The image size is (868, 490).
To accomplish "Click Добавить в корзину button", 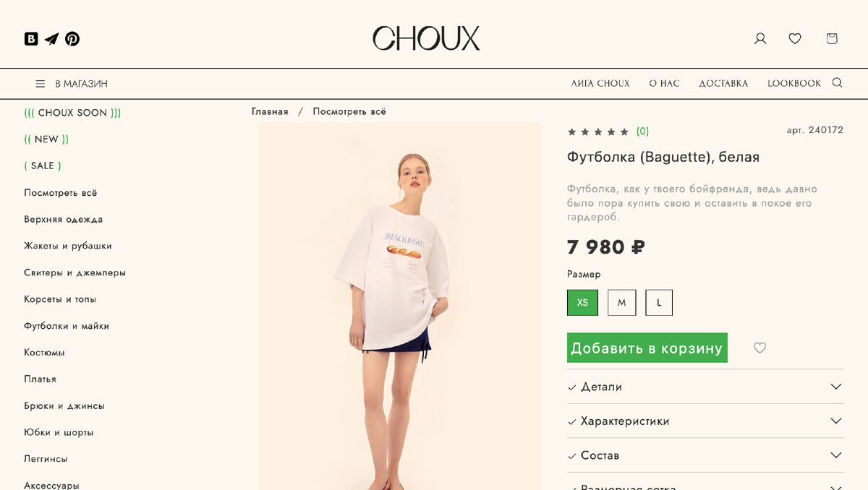I will pos(647,348).
